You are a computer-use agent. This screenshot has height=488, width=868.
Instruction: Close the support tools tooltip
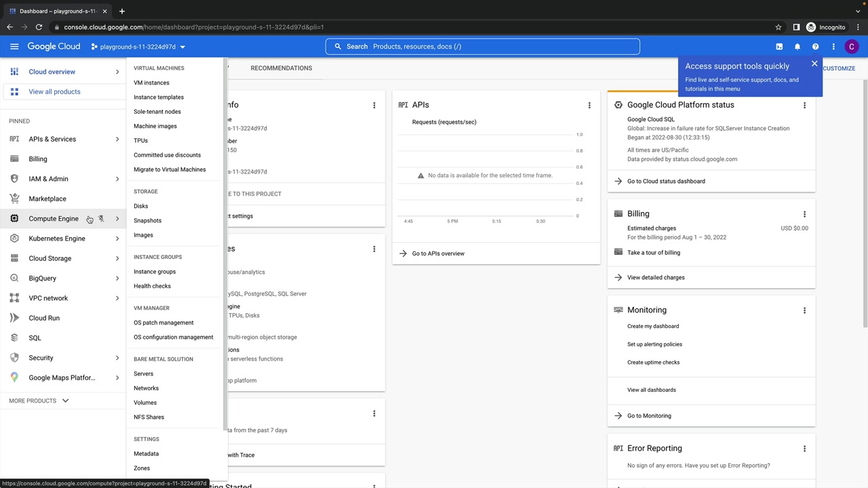[x=814, y=64]
